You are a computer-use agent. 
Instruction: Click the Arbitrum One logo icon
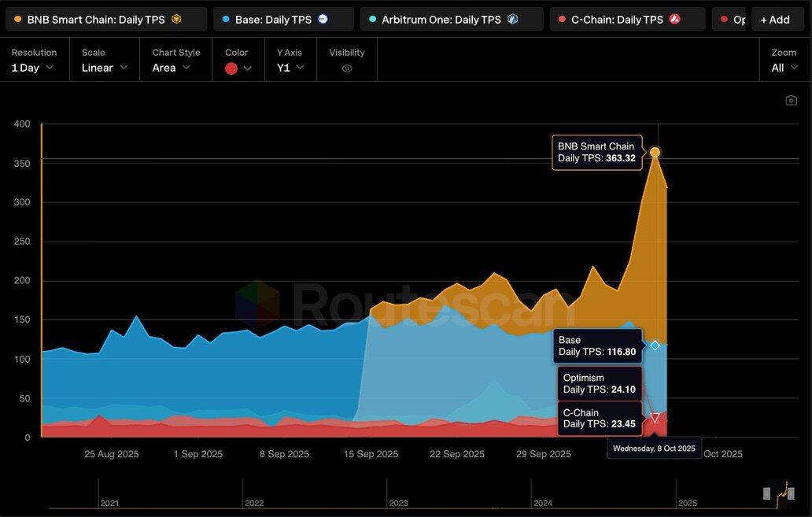[x=513, y=19]
